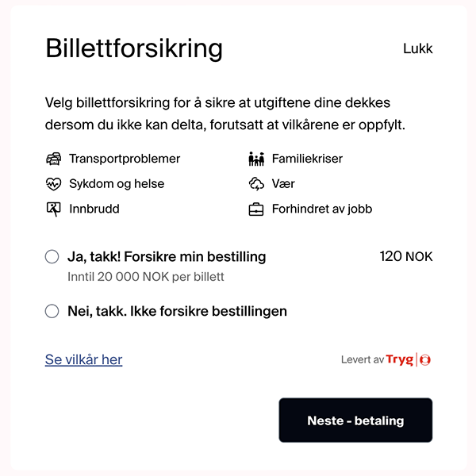The image size is (476, 476).
Task: Click the "Ikke forsikre bestillingen" label
Action: [177, 311]
